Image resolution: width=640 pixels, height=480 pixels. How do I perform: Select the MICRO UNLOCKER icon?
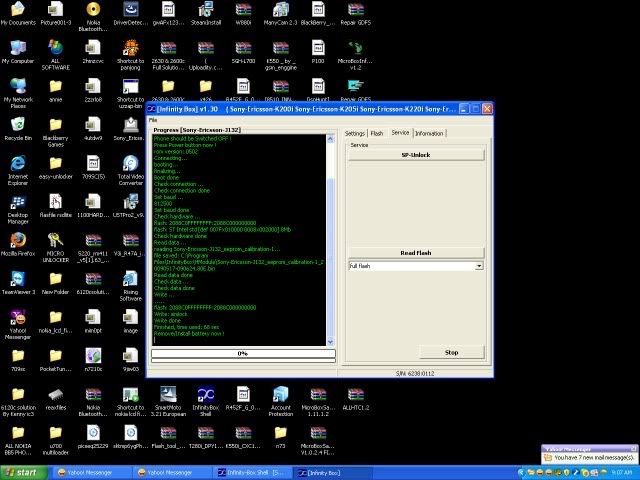point(56,247)
